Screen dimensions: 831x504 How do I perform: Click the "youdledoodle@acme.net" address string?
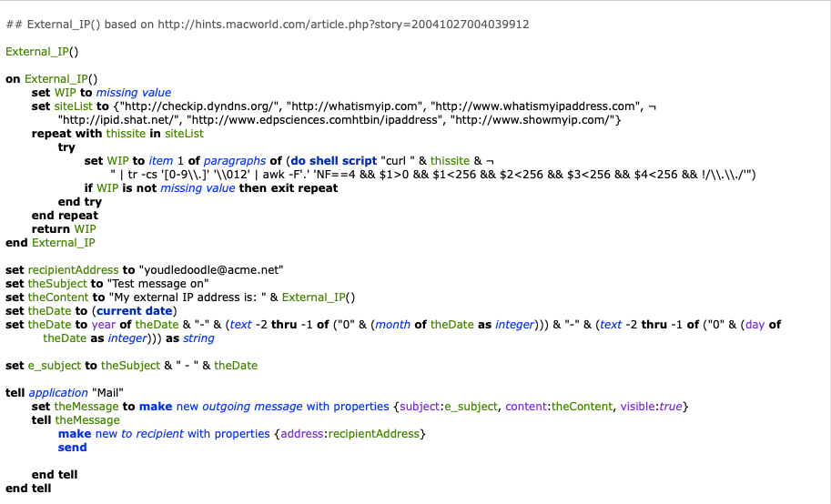coord(211,270)
